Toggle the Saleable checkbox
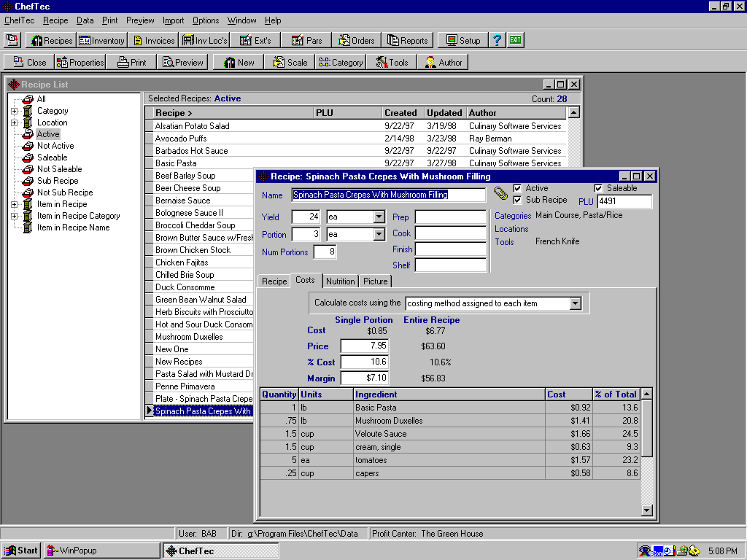Screen dimensions: 747x560 (x=598, y=188)
